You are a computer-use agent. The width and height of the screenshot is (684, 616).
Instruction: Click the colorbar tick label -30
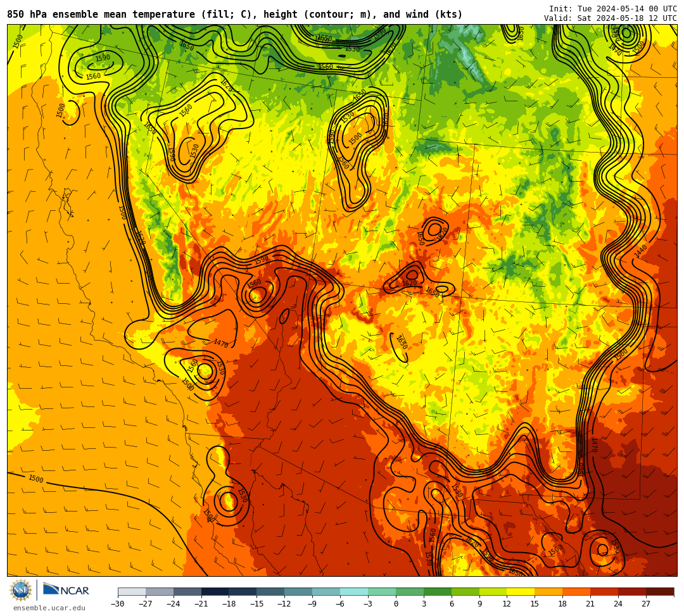coord(118,604)
